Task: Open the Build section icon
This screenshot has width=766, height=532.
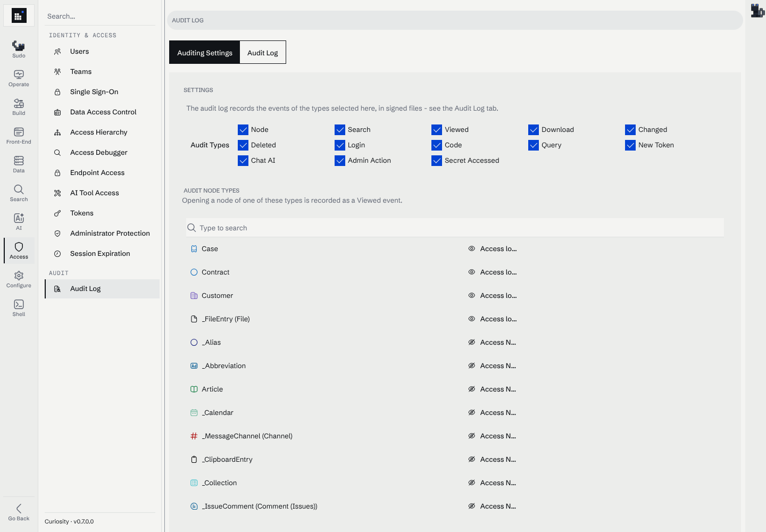Action: tap(19, 103)
